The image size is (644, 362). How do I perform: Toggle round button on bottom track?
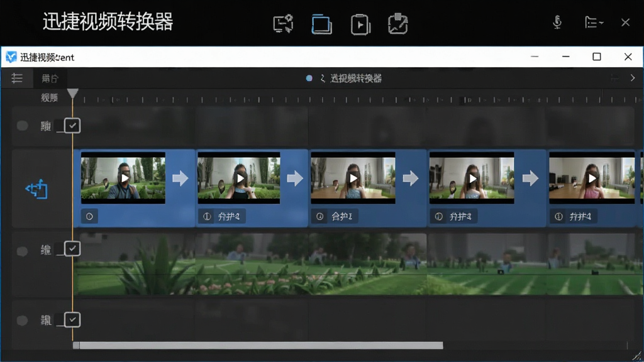point(22,320)
